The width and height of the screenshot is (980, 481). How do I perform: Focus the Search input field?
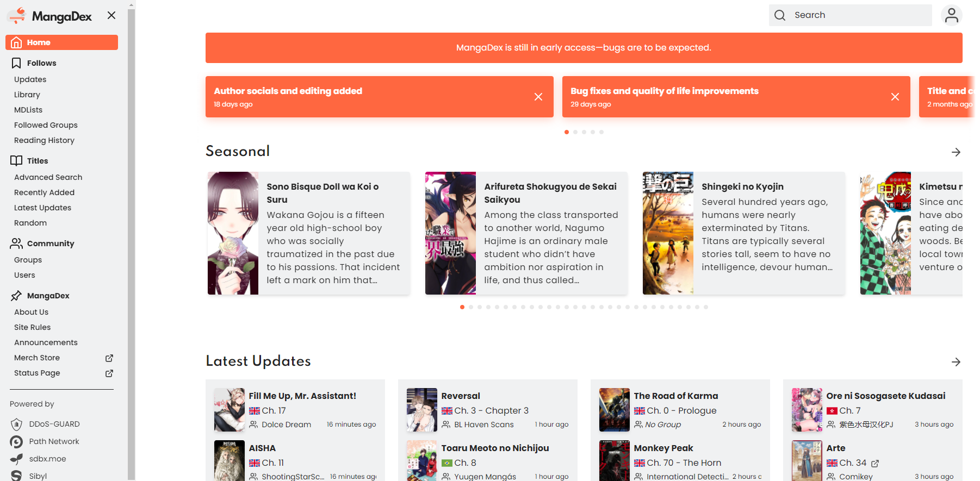851,15
